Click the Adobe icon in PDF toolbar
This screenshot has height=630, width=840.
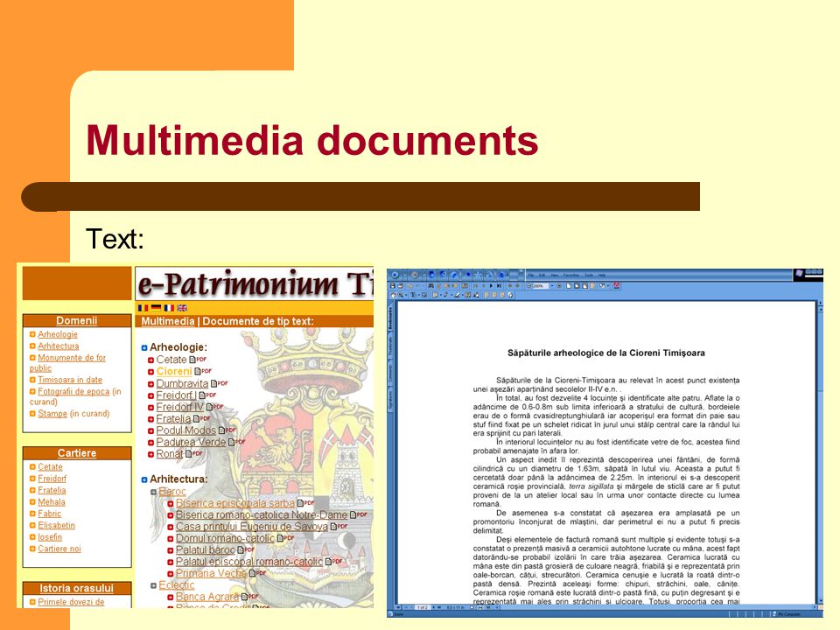pos(617,285)
